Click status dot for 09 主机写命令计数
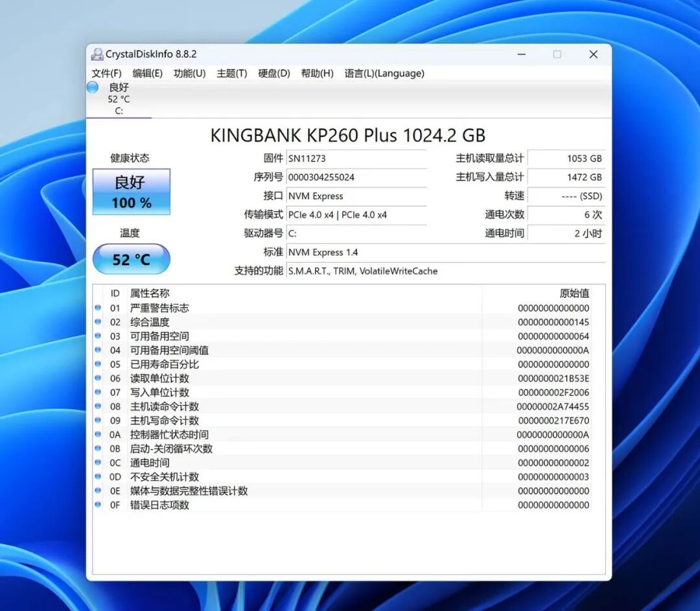The image size is (700, 611). click(x=99, y=420)
